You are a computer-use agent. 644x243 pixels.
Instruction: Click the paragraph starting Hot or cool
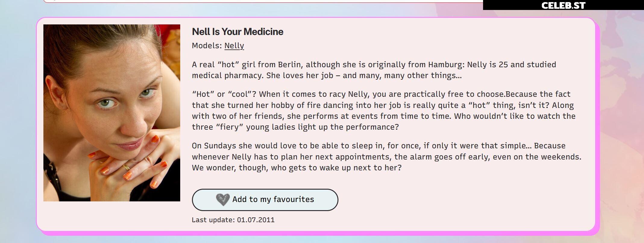coord(384,110)
